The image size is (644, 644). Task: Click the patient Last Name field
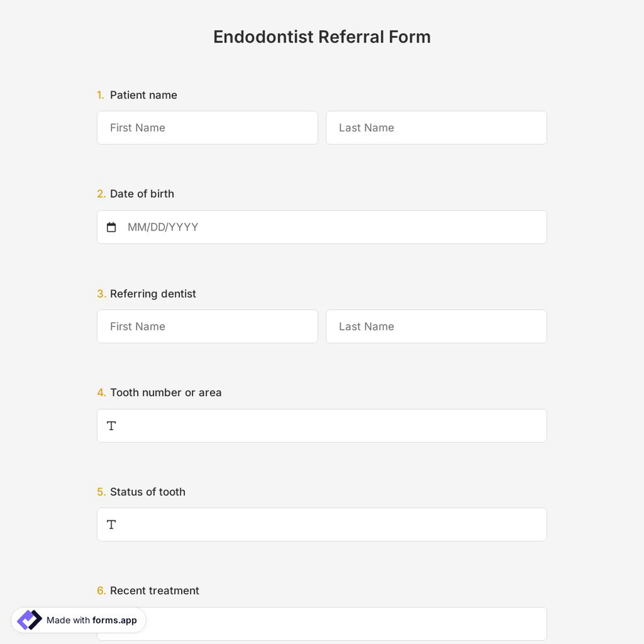436,128
